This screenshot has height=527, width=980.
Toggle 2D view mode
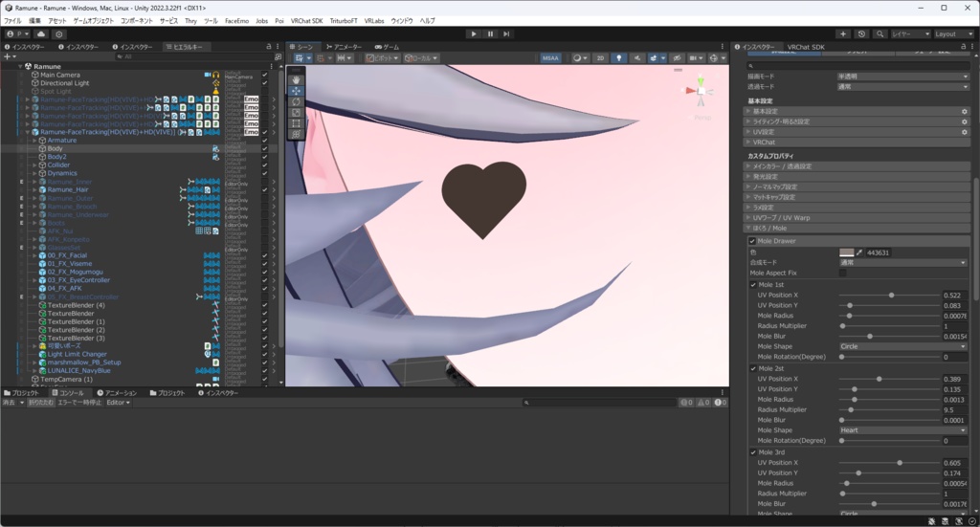(600, 58)
